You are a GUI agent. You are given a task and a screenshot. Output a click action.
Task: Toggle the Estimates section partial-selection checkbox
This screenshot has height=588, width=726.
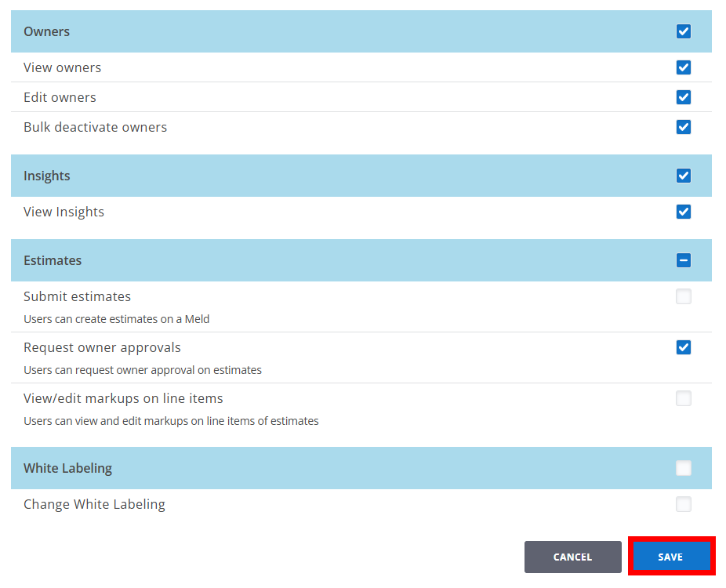tap(683, 260)
